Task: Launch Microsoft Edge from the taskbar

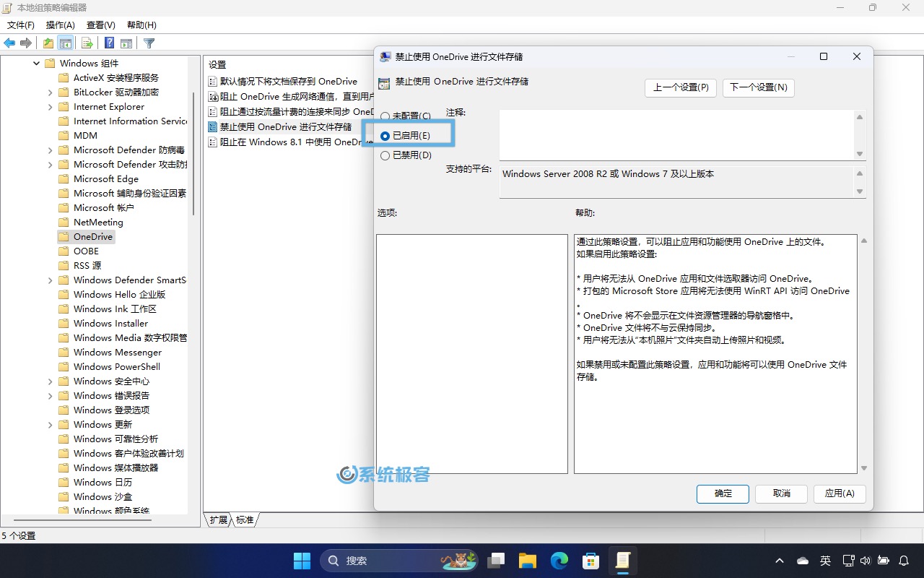Action: coord(559,561)
